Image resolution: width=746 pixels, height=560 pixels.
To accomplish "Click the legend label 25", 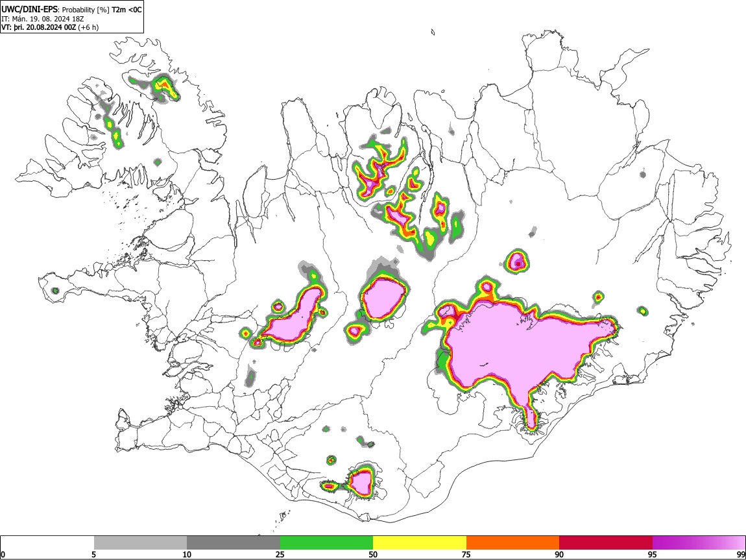I will pos(280,554).
